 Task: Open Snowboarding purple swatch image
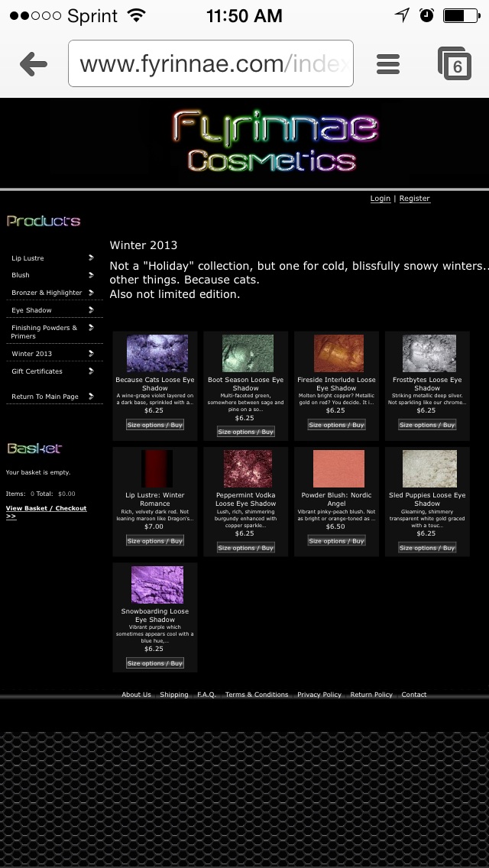click(x=157, y=585)
